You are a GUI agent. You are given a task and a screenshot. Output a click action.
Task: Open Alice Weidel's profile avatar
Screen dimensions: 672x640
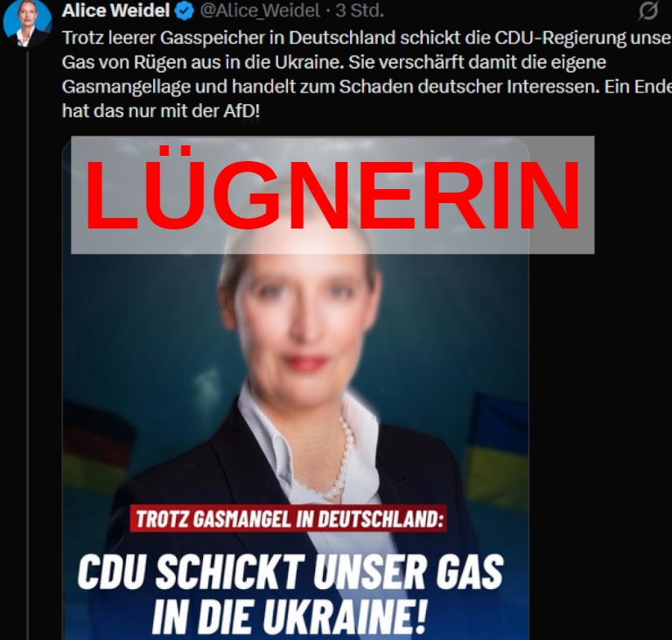(27, 23)
